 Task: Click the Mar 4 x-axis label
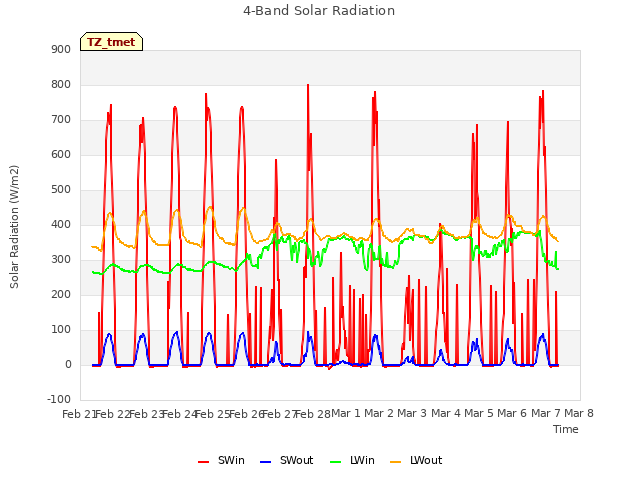(446, 414)
